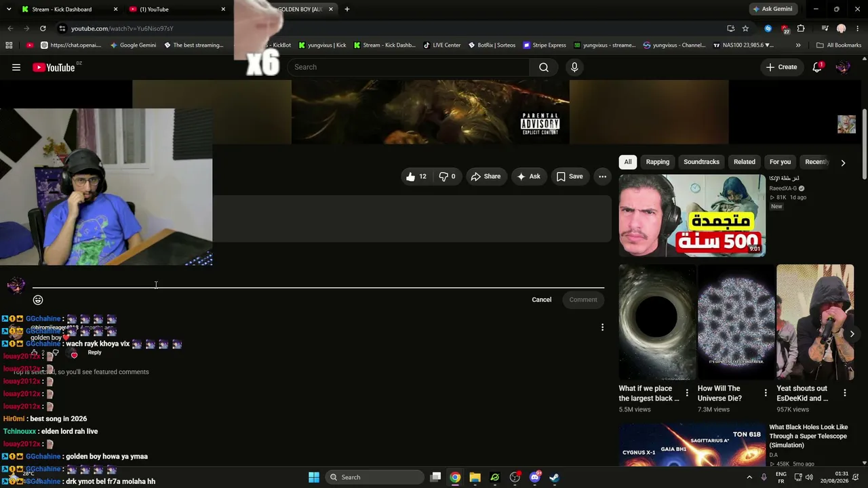Click the Ask button under the video
The width and height of the screenshot is (868, 488).
[528, 176]
